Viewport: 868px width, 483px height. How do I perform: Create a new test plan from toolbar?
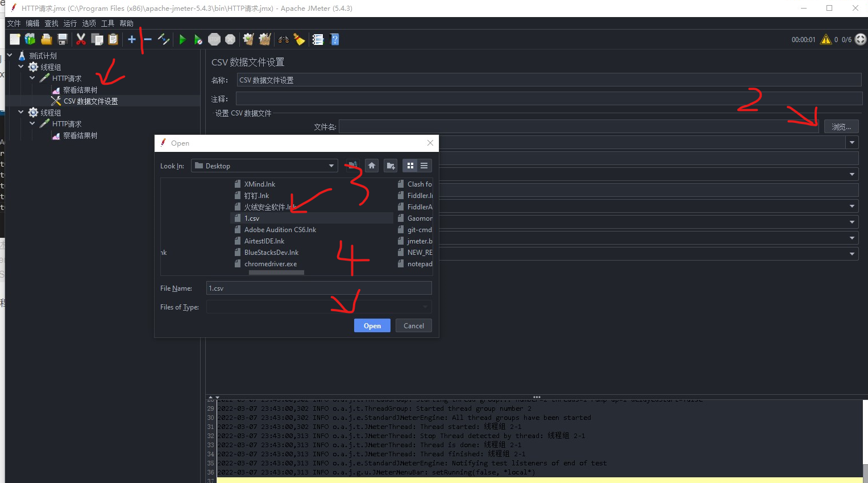[x=15, y=39]
